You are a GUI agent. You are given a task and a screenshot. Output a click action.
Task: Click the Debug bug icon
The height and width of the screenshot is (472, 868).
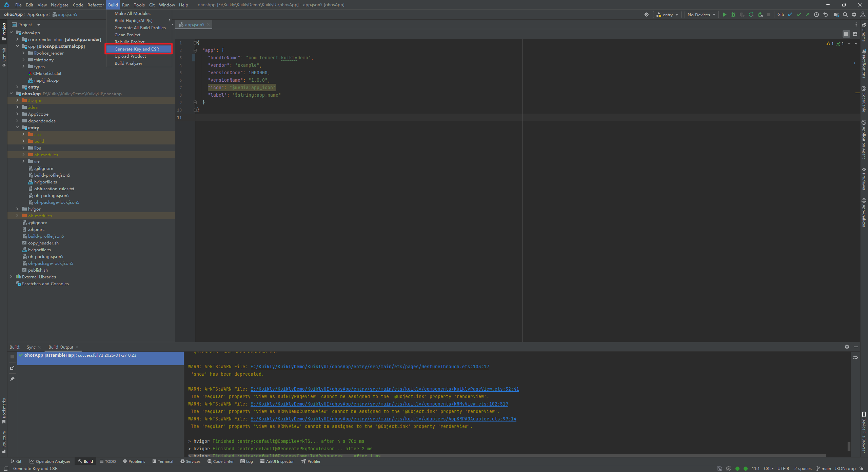(733, 15)
